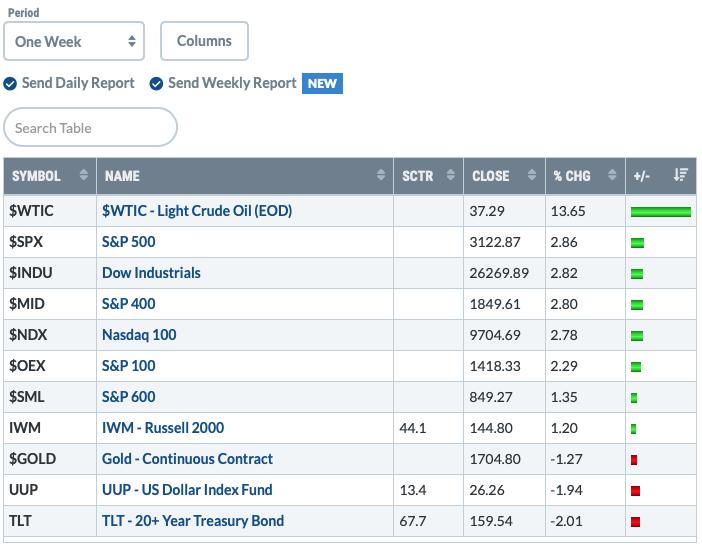Screen dimensions: 702x546
Task: Click the red change bar for TLT
Action: [x=635, y=522]
